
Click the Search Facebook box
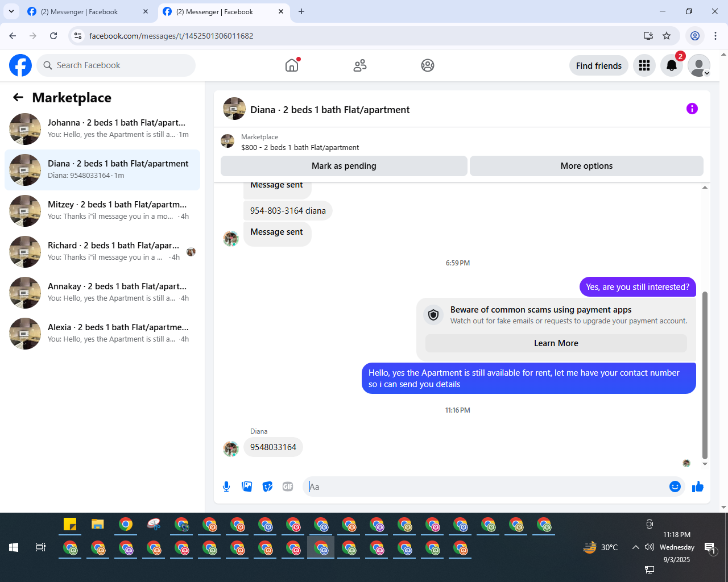click(116, 65)
